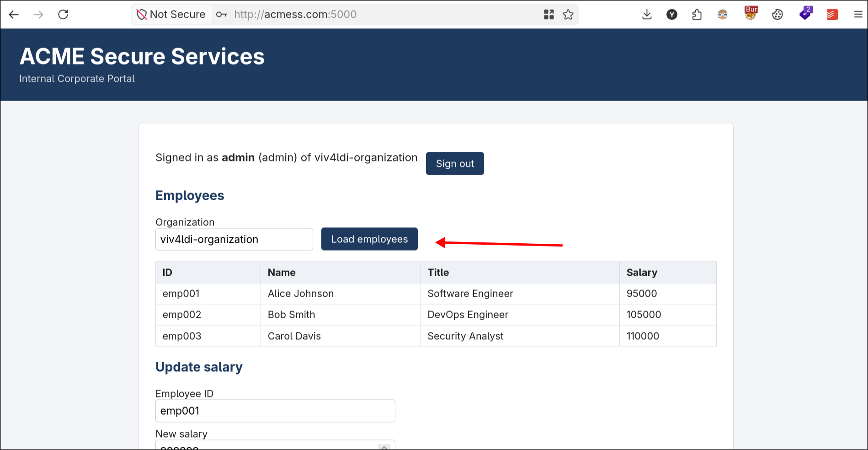Click the Name column header
This screenshot has width=868, height=450.
341,273
